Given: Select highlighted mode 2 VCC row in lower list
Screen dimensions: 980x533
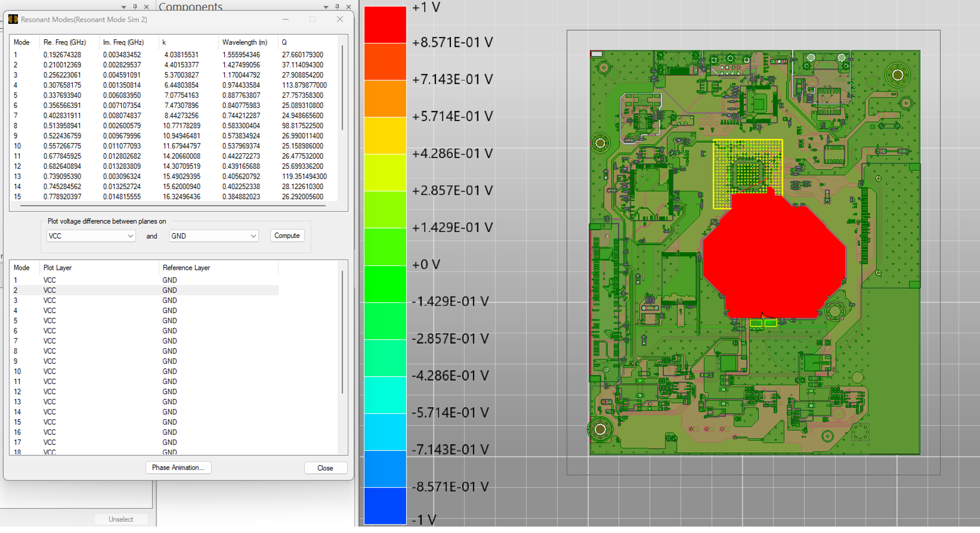Looking at the screenshot, I should tap(145, 291).
